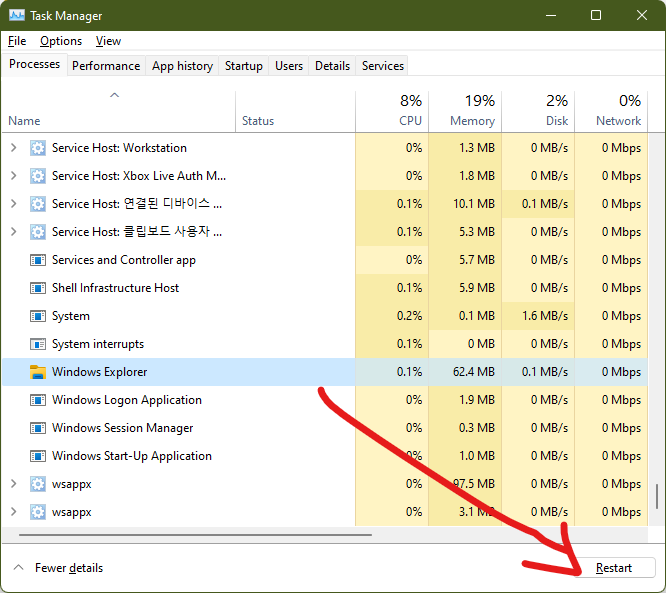Click the 97.5 MB memory cell
Screen dimensions: 666x593
(x=465, y=484)
